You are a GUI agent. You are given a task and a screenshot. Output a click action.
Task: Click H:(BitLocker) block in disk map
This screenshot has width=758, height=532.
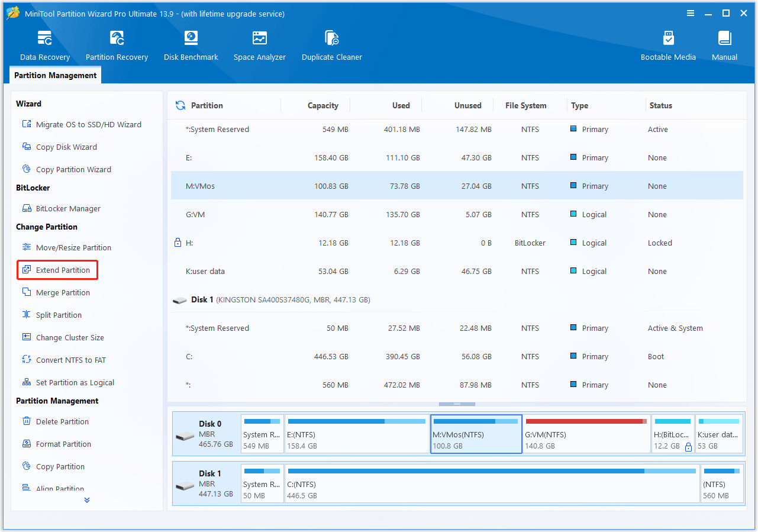[x=673, y=434]
